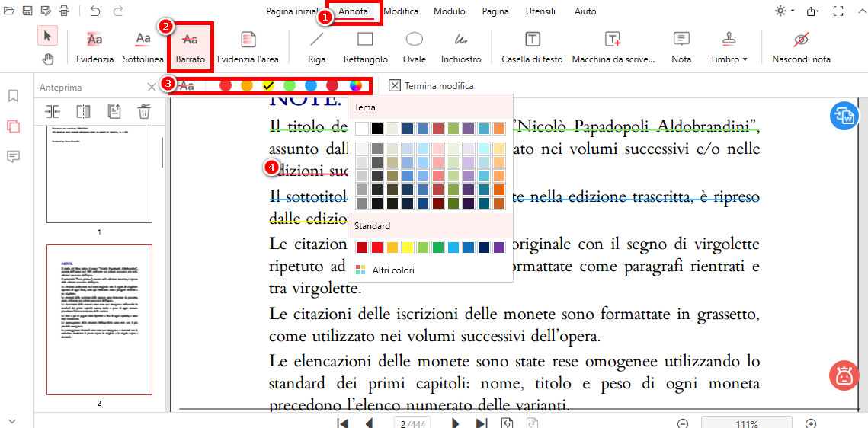Enter fullscreen mode via corner-brackets icon
This screenshot has width=868, height=428.
tap(839, 11)
